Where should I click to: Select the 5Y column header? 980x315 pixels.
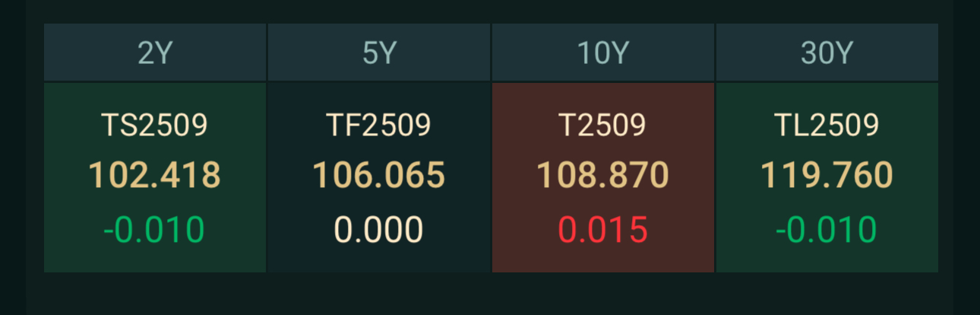point(379,52)
